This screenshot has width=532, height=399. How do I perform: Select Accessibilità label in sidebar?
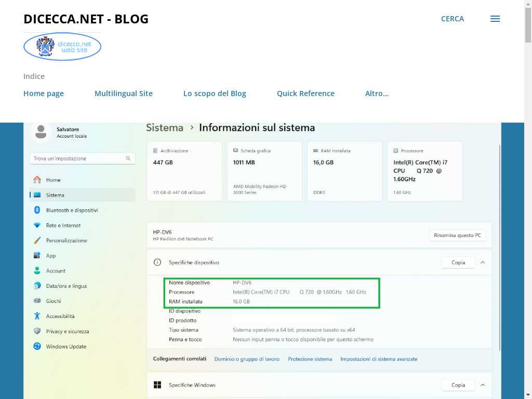click(x=60, y=316)
